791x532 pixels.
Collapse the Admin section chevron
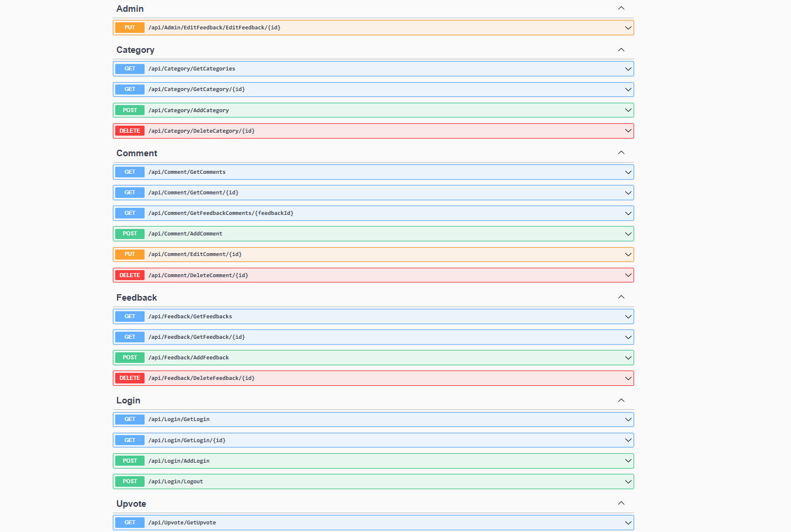(x=621, y=8)
